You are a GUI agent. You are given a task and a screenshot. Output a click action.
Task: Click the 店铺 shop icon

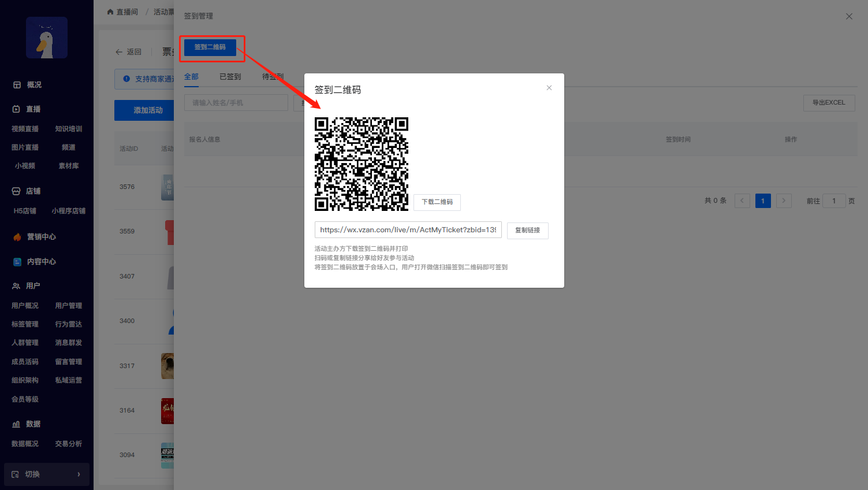point(16,191)
